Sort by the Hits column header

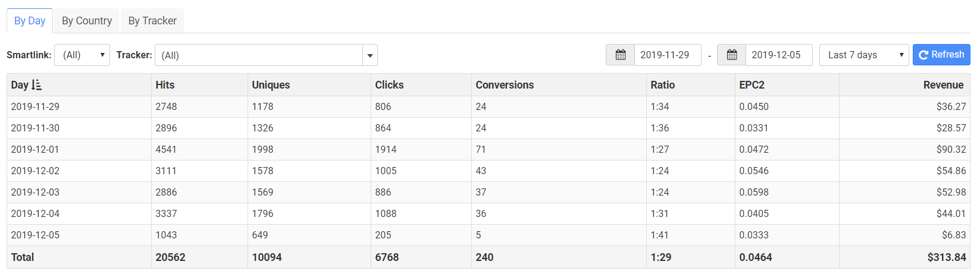pyautogui.click(x=165, y=85)
